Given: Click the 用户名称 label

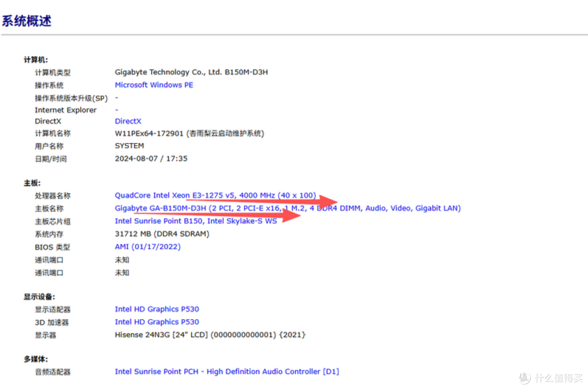Looking at the screenshot, I should pos(49,146).
